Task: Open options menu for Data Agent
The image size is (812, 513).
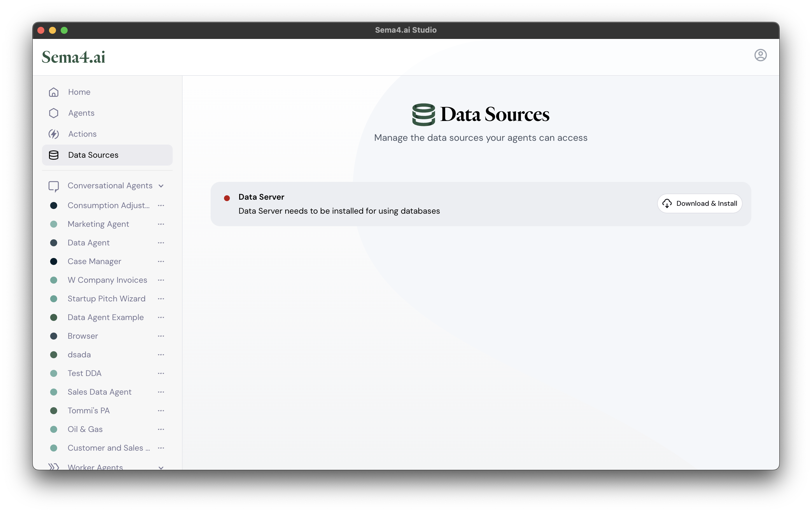Action: tap(161, 243)
